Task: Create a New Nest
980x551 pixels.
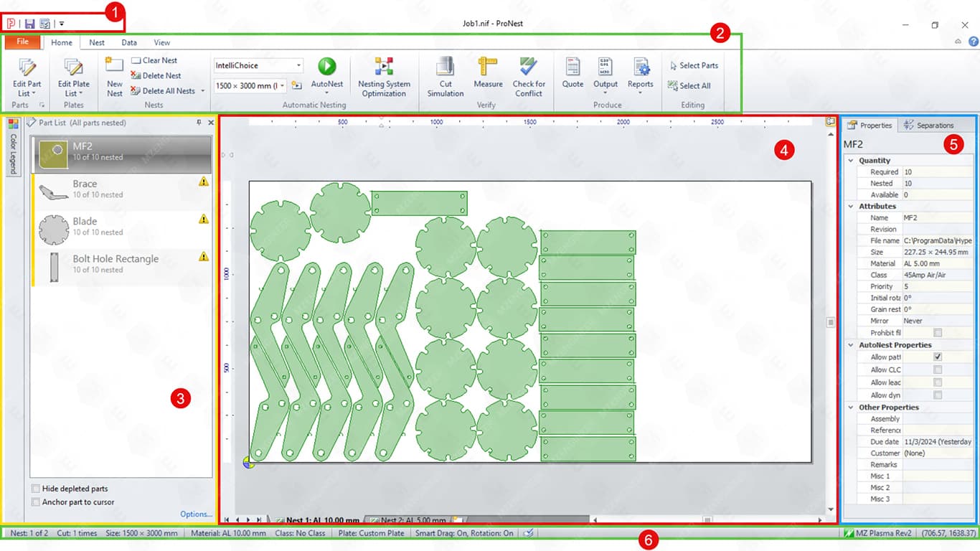Action: point(115,77)
